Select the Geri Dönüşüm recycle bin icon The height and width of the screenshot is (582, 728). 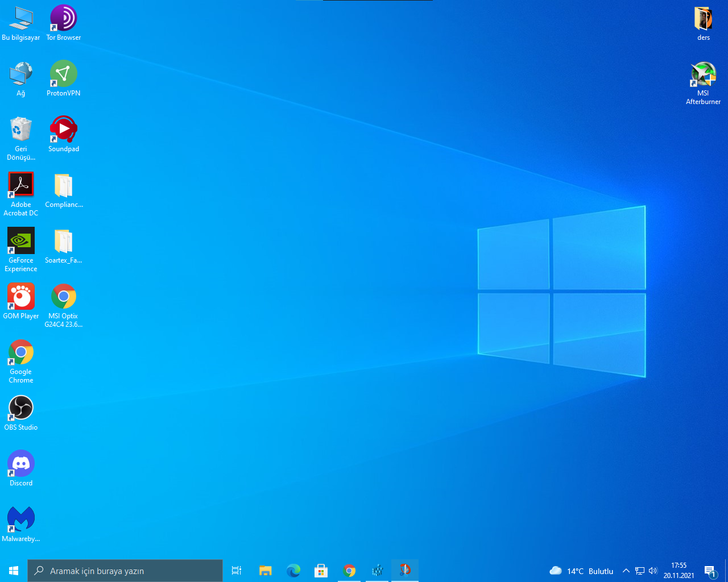pos(21,139)
